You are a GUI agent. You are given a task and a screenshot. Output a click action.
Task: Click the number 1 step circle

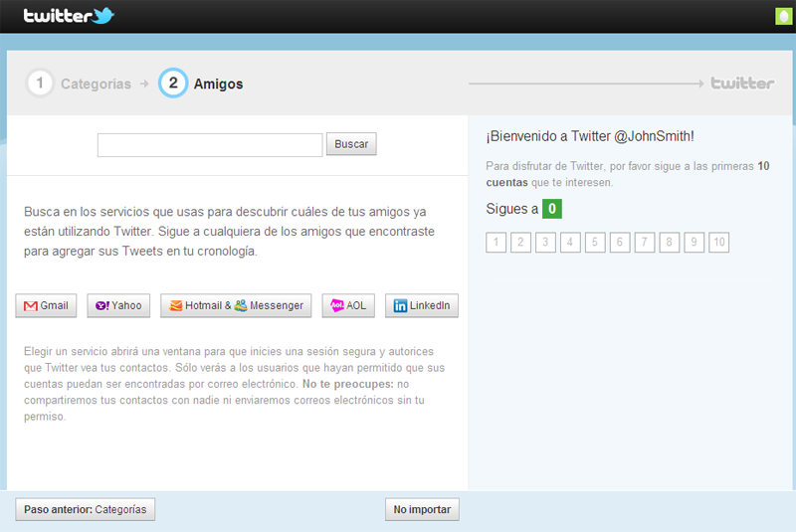[40, 83]
